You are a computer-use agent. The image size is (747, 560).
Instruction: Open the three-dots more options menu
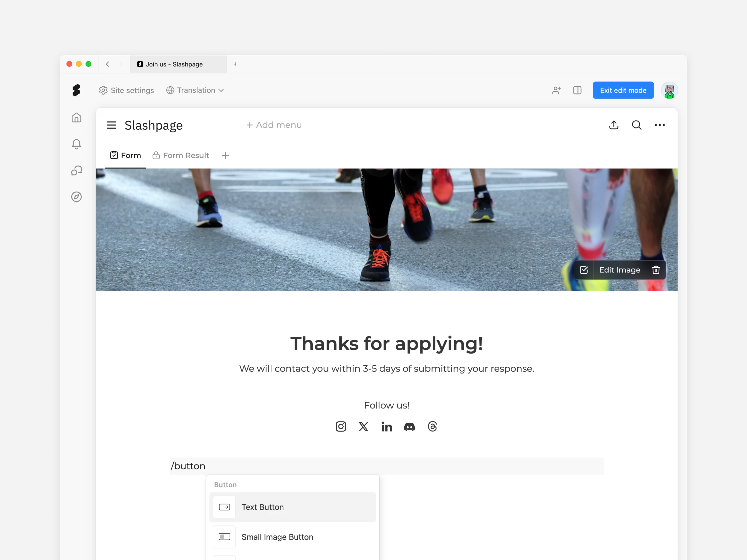click(x=659, y=125)
